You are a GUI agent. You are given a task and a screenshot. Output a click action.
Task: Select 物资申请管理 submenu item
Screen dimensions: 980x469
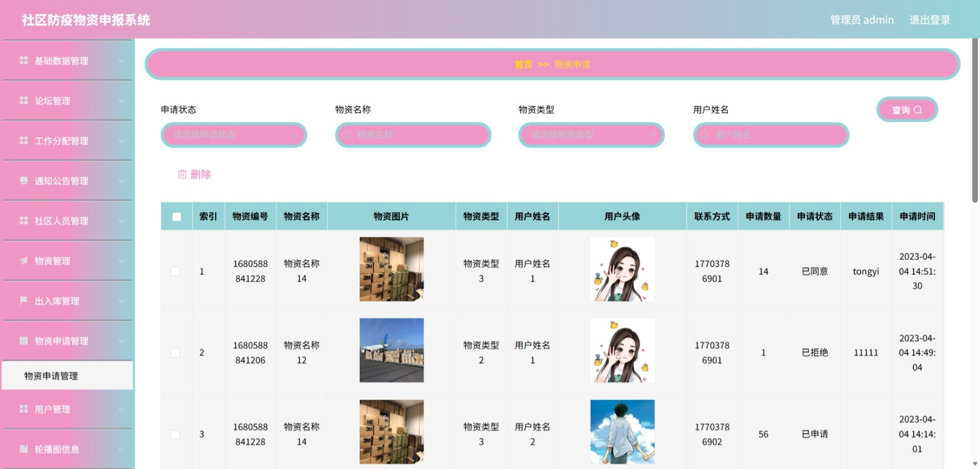[67, 376]
